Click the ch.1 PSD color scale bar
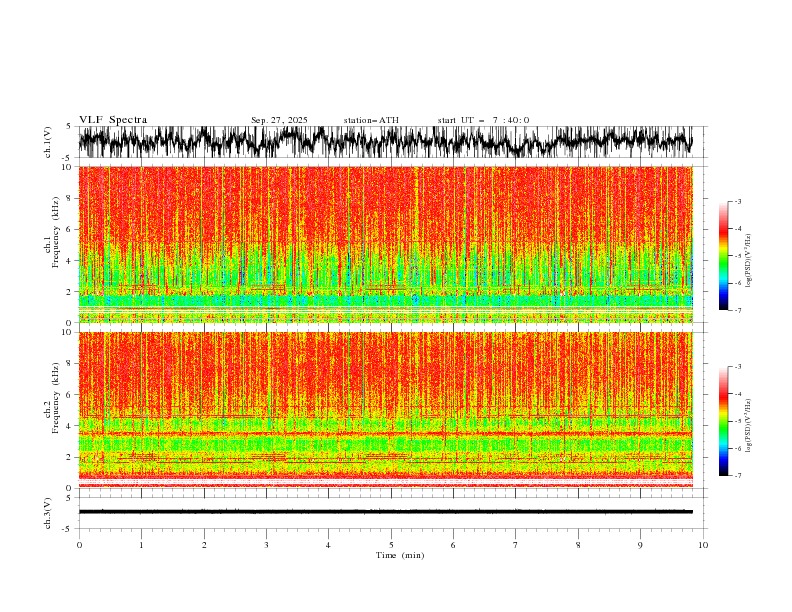792x612 pixels. pos(723,256)
